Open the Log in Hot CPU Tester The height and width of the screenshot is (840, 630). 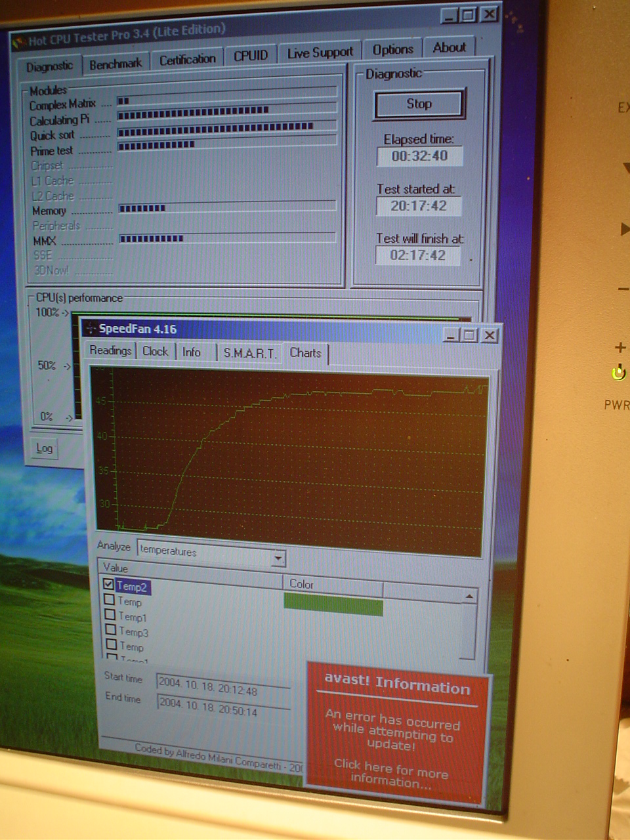[x=45, y=448]
